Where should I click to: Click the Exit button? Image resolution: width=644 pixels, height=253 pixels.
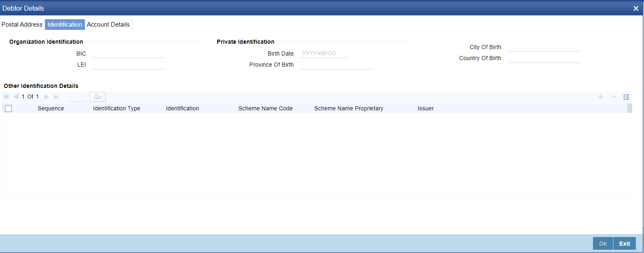(x=624, y=244)
